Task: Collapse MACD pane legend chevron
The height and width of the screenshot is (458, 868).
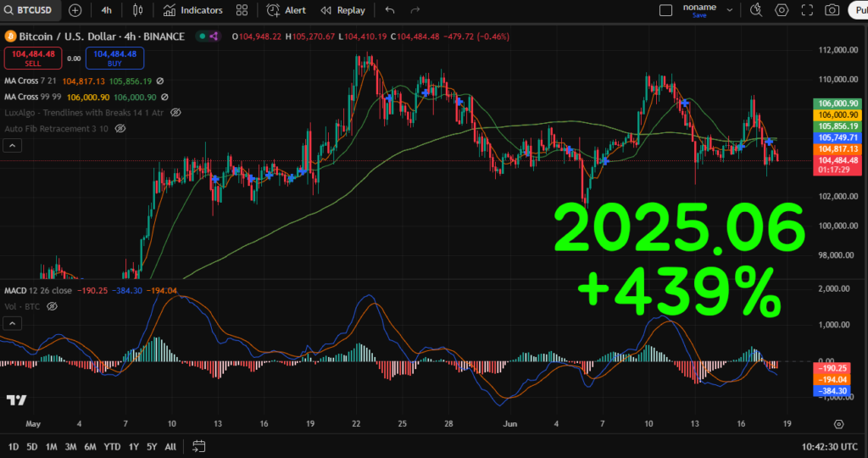Action: [x=13, y=323]
